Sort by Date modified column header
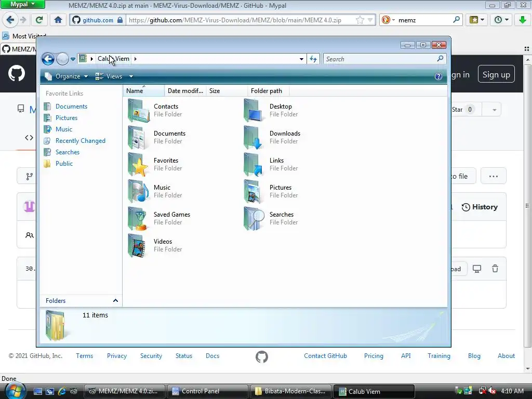The width and height of the screenshot is (532, 399). pyautogui.click(x=185, y=90)
